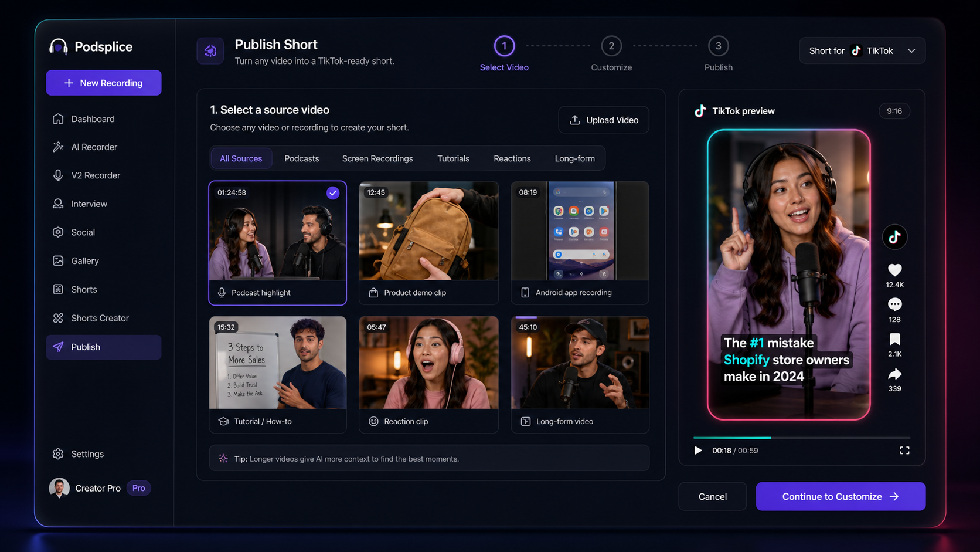Switch to the Podcasts tab
This screenshot has width=980, height=552.
pyautogui.click(x=302, y=158)
